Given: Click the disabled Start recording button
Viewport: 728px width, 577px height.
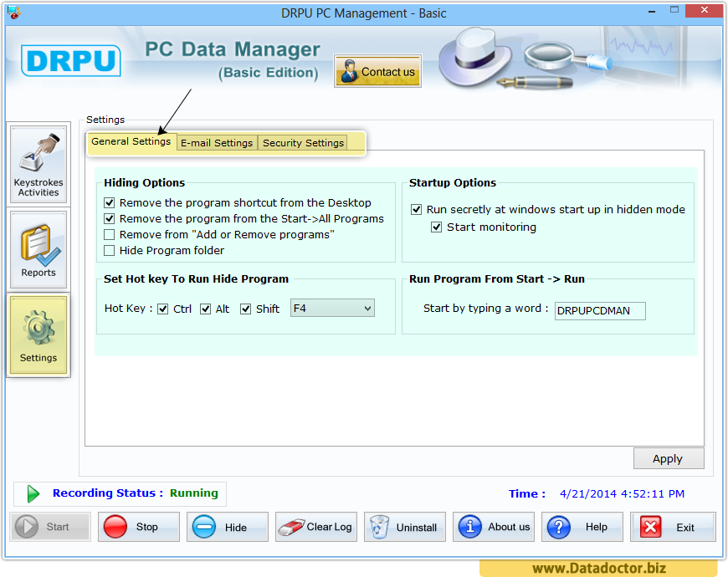Looking at the screenshot, I should pyautogui.click(x=50, y=527).
